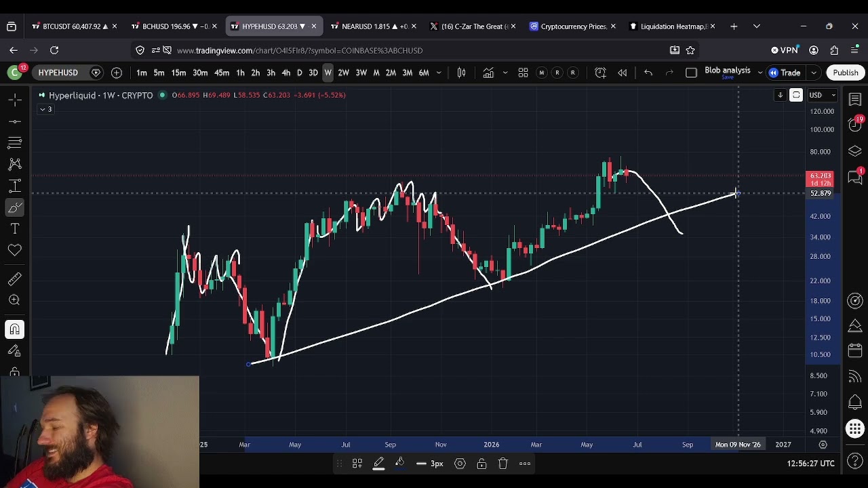This screenshot has width=868, height=488.
Task: Open the patterns drawing tool
Action: click(x=14, y=164)
